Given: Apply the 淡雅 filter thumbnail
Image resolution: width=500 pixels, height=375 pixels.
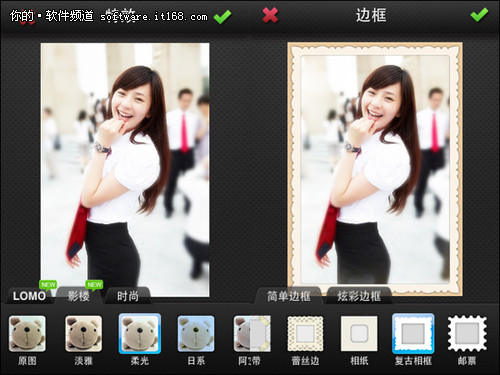Looking at the screenshot, I should point(84,334).
